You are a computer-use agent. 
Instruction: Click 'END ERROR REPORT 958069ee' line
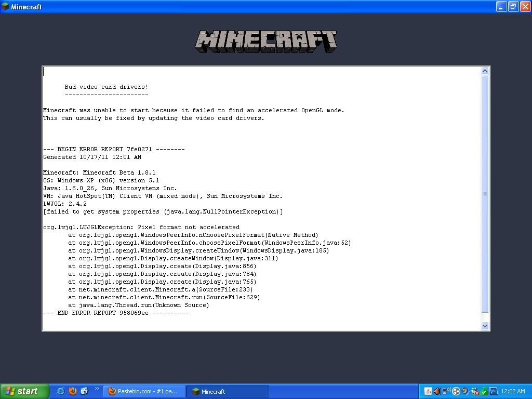116,313
